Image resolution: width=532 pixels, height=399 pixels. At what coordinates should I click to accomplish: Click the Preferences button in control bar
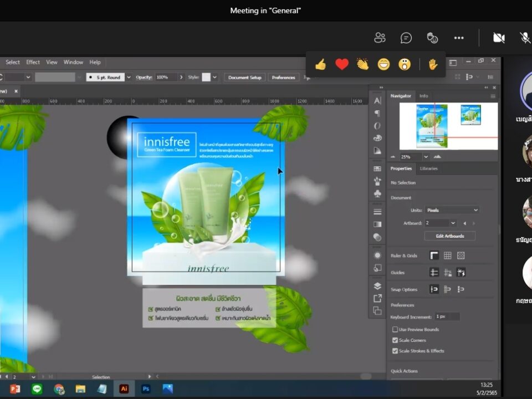[x=283, y=78]
